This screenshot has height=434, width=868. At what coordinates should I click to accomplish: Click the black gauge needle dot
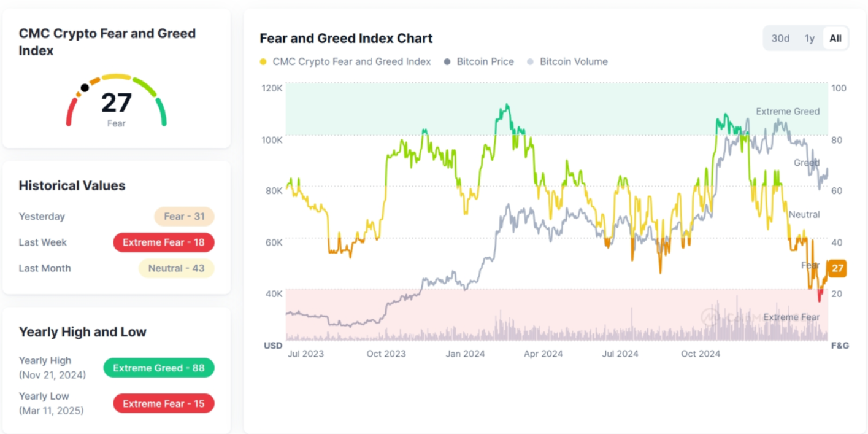point(85,88)
